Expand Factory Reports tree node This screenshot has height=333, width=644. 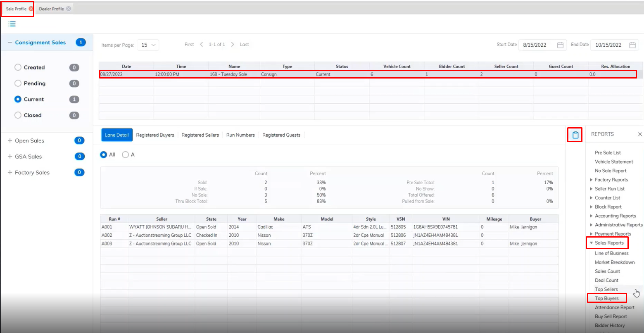591,180
